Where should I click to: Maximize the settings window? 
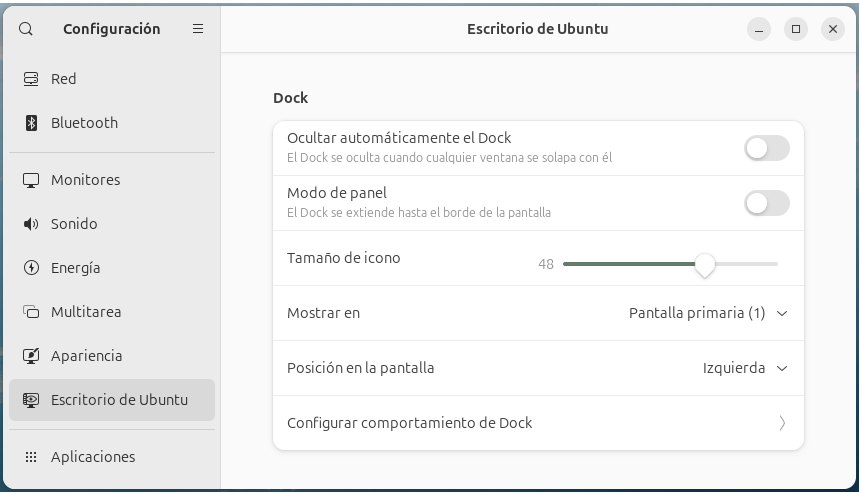[796, 29]
